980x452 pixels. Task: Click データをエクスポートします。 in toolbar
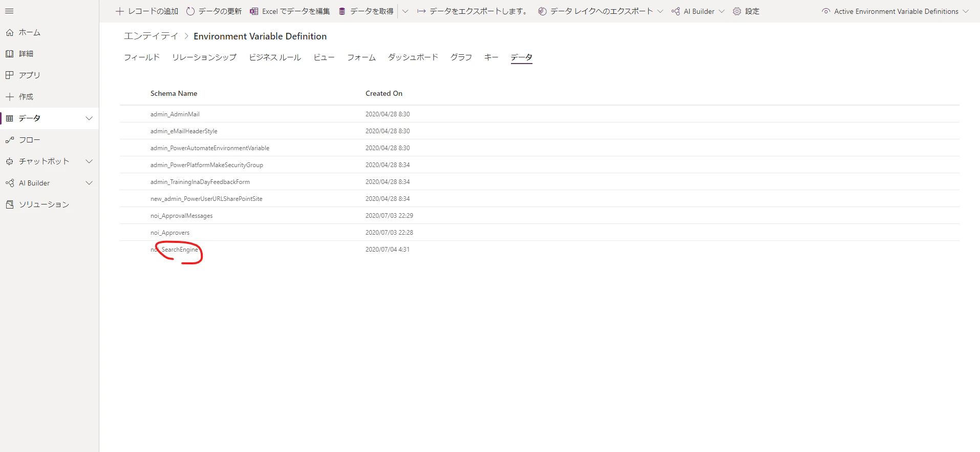(x=473, y=11)
